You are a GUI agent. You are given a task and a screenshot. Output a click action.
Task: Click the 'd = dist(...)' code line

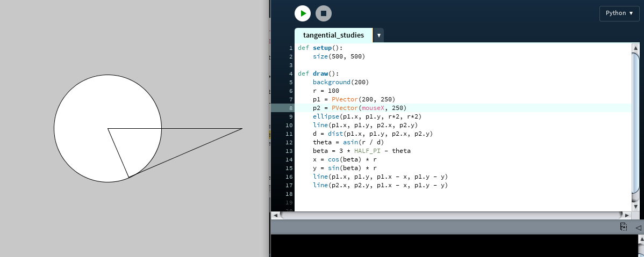click(373, 134)
